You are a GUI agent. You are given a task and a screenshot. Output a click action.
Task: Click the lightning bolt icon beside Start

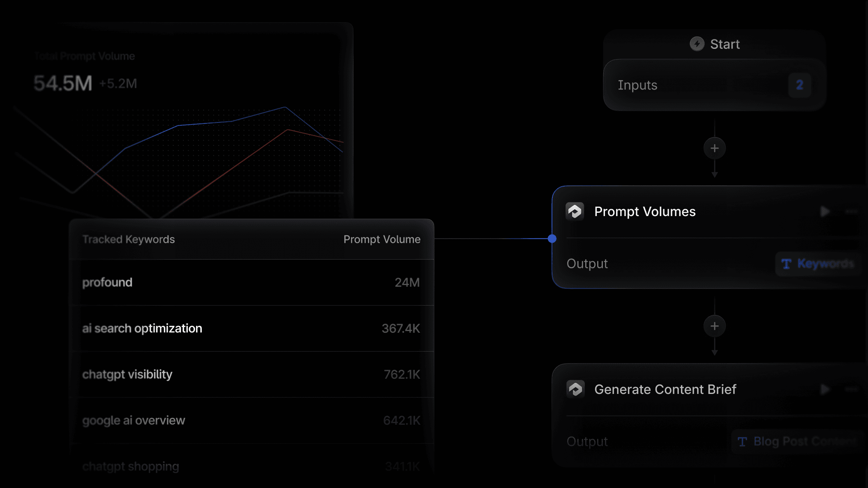click(697, 44)
